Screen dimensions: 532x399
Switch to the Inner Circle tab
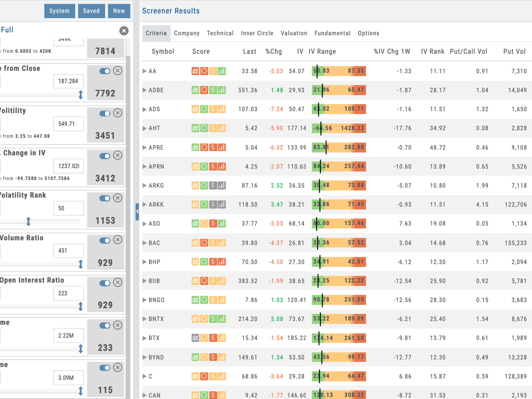coord(257,33)
